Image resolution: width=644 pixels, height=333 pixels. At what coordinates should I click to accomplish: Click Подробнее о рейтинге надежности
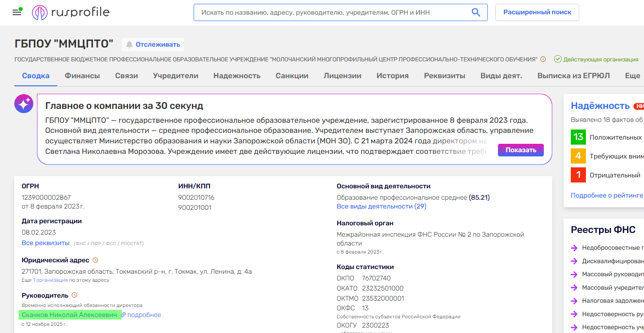click(x=607, y=195)
